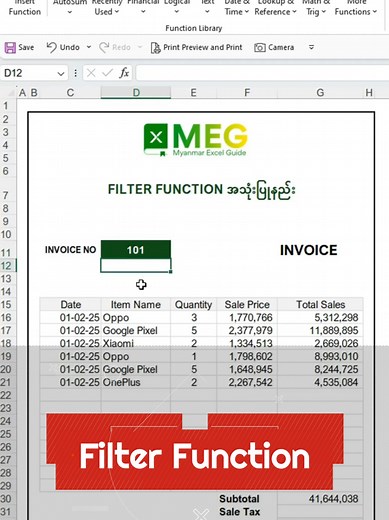The width and height of the screenshot is (389, 520).
Task: Click the INVOICE heading text
Action: tap(308, 250)
